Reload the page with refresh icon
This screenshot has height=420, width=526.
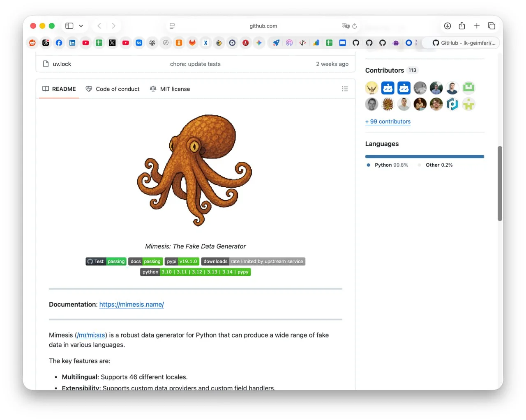pos(355,26)
